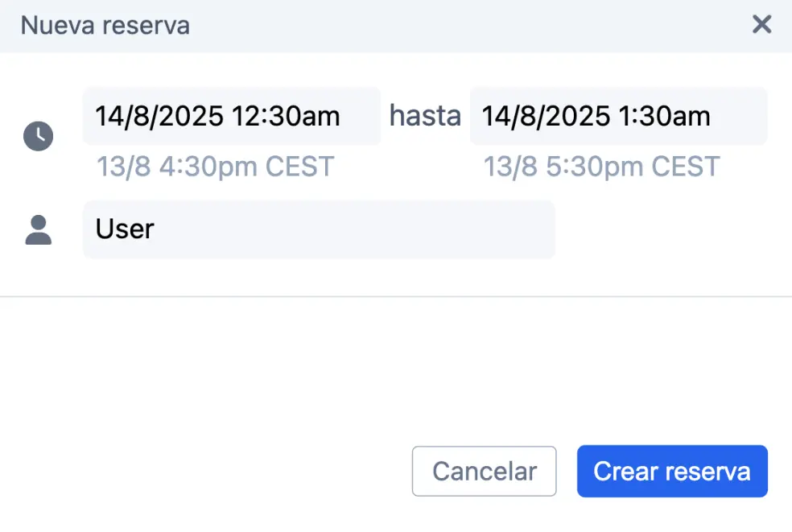Viewport: 792px width, 532px height.
Task: Click the 'hasta' label between dates
Action: pyautogui.click(x=425, y=117)
